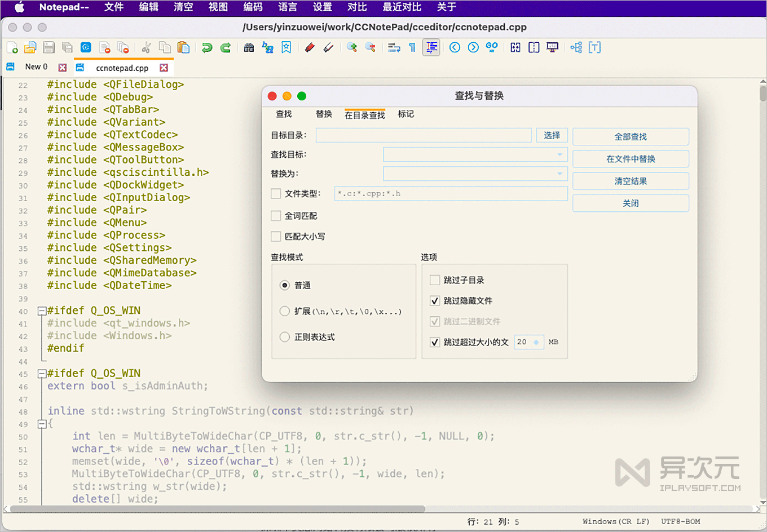Collapse the Q_OS_WIN block at line 40
The height and width of the screenshot is (532, 767).
point(42,310)
